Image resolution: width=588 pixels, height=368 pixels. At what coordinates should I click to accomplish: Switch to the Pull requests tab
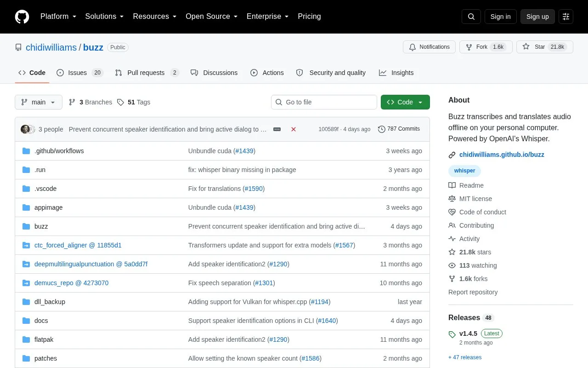click(x=147, y=73)
